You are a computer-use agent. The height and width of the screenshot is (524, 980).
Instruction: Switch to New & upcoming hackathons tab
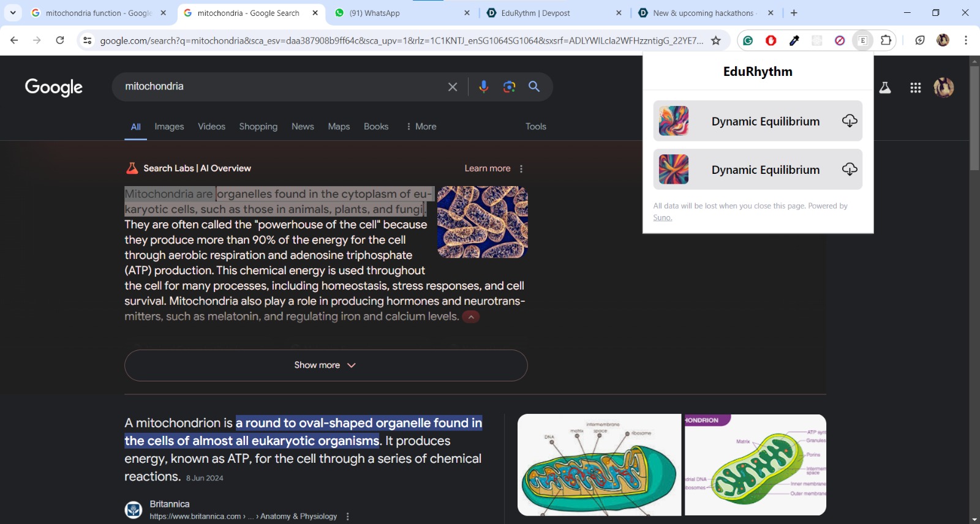(706, 13)
